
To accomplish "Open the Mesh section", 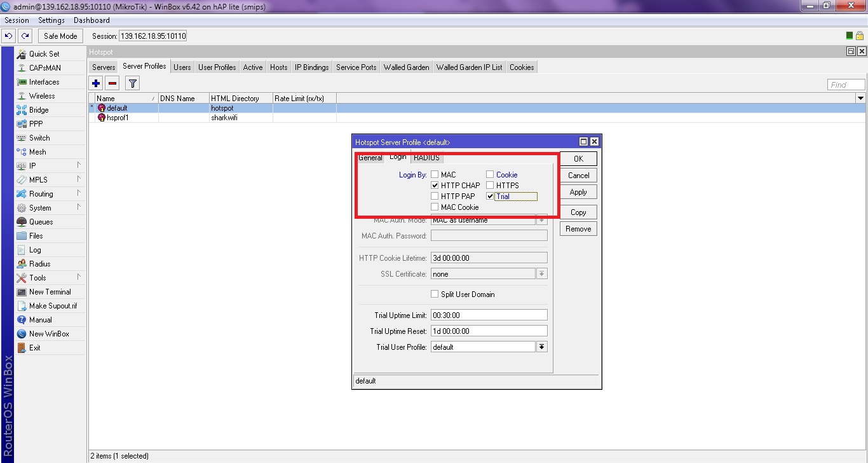I will (x=37, y=152).
